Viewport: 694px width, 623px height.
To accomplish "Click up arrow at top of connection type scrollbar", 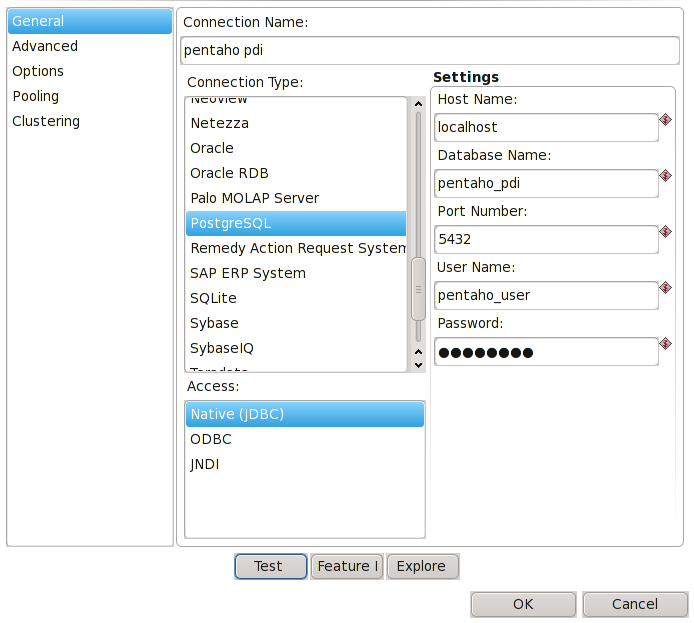I will [418, 104].
